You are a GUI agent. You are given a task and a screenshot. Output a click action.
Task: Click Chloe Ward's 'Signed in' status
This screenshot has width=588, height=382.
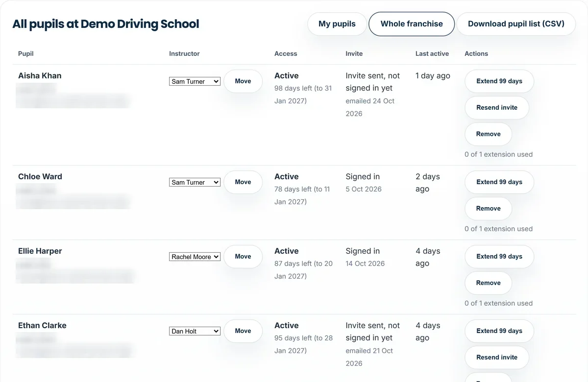[x=363, y=177]
